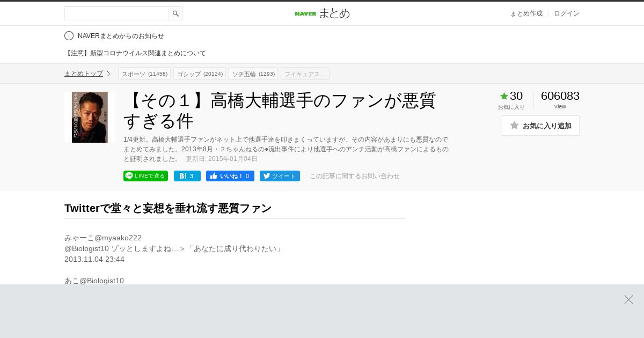Image resolution: width=644 pixels, height=338 pixels.
Task: Click timestamp 2013.11.04 23:44
Action: pos(94,259)
